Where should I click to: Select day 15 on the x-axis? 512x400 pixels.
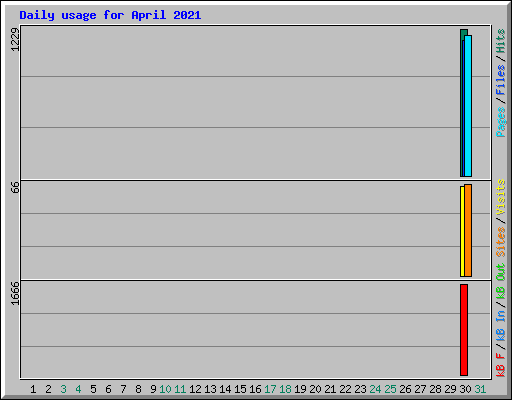[x=240, y=389]
